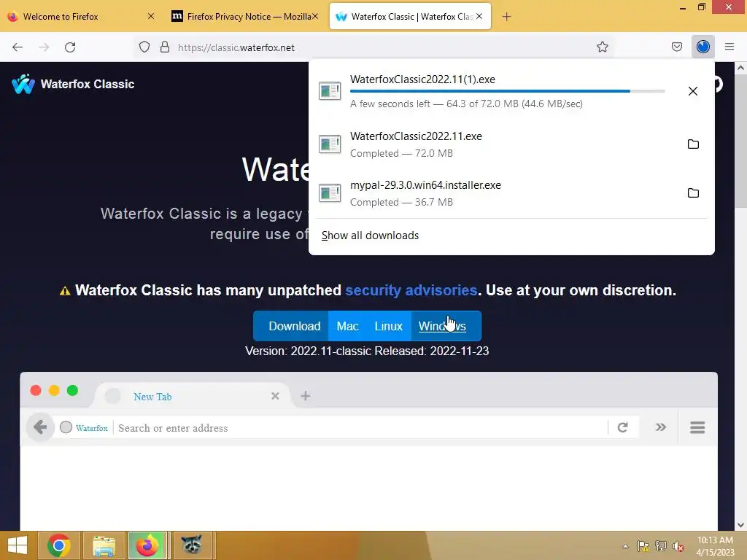
Task: Open network status tray icon
Action: click(661, 546)
